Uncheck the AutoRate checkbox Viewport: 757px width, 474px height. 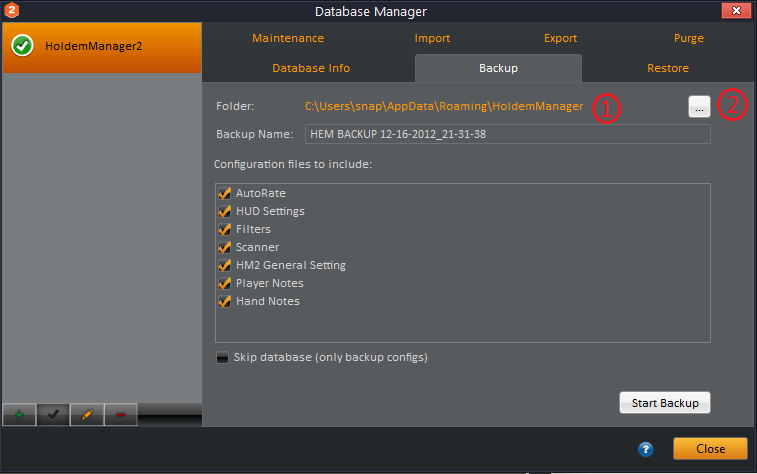[x=224, y=193]
